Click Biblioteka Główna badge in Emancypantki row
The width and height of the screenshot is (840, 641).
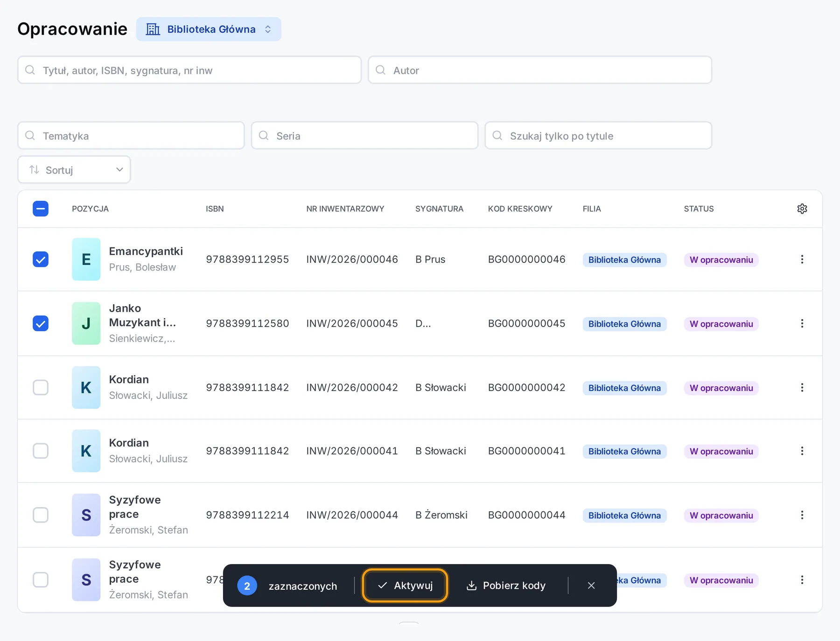[624, 260]
